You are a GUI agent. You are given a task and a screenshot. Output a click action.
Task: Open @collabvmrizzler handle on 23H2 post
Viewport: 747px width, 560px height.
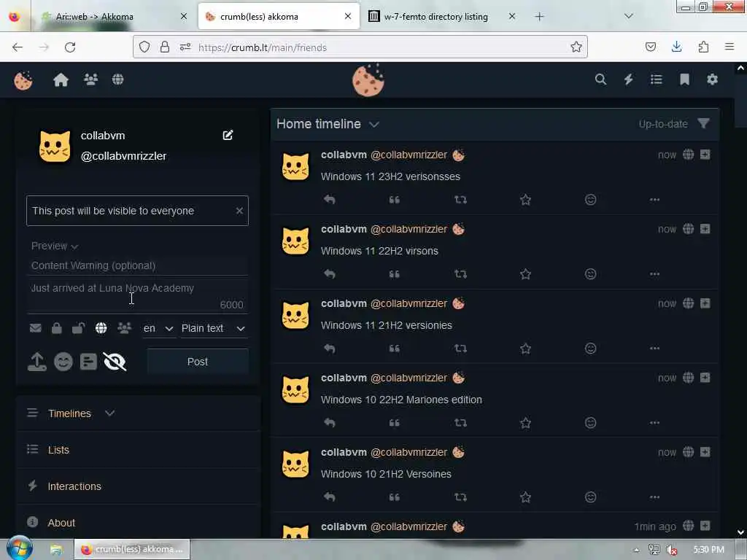tap(409, 155)
